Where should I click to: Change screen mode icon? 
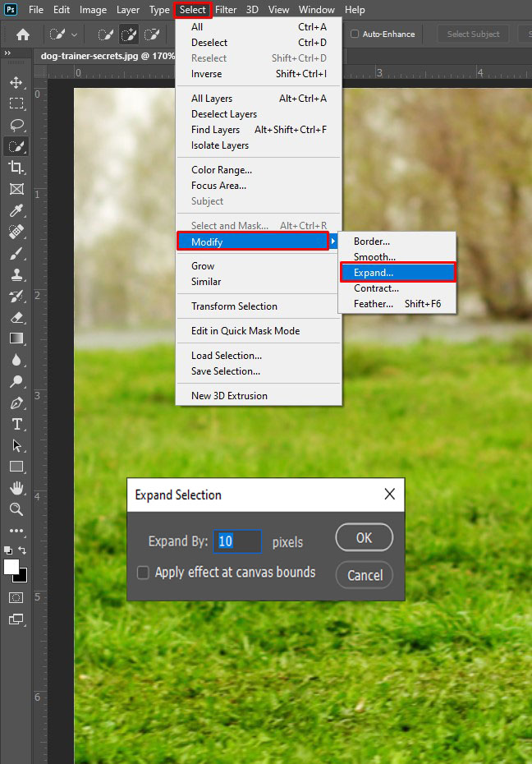[x=16, y=619]
